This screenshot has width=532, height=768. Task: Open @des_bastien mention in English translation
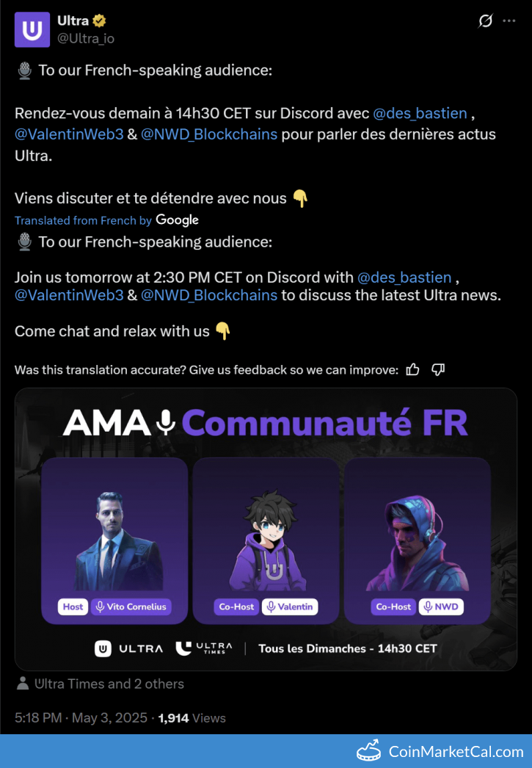pos(404,278)
